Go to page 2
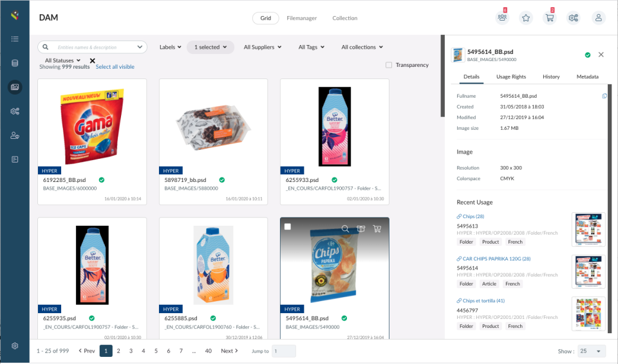618x364 pixels. [118, 351]
